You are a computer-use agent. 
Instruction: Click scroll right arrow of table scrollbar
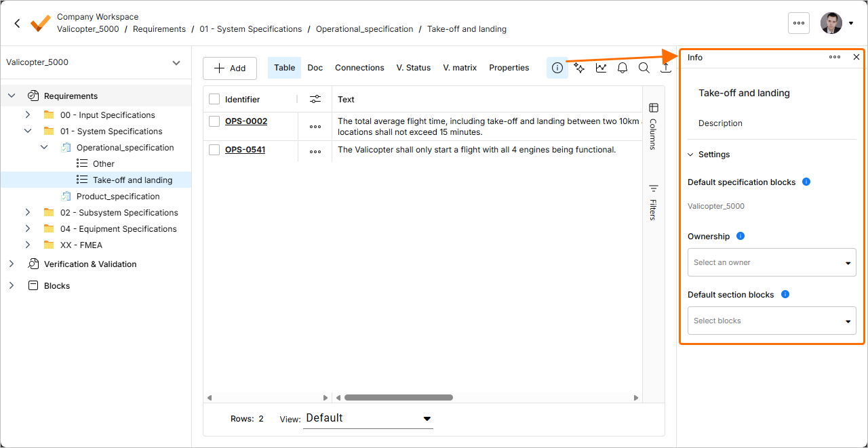[x=636, y=398]
